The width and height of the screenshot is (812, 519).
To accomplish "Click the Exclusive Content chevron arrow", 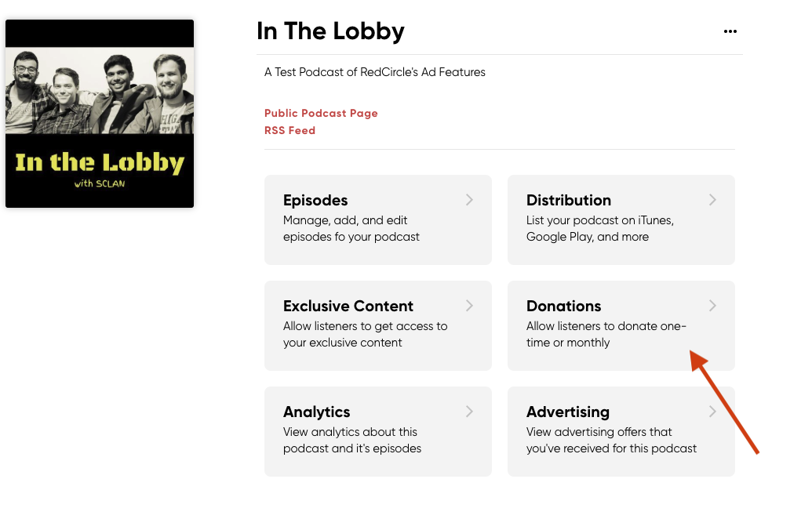I will click(x=469, y=306).
